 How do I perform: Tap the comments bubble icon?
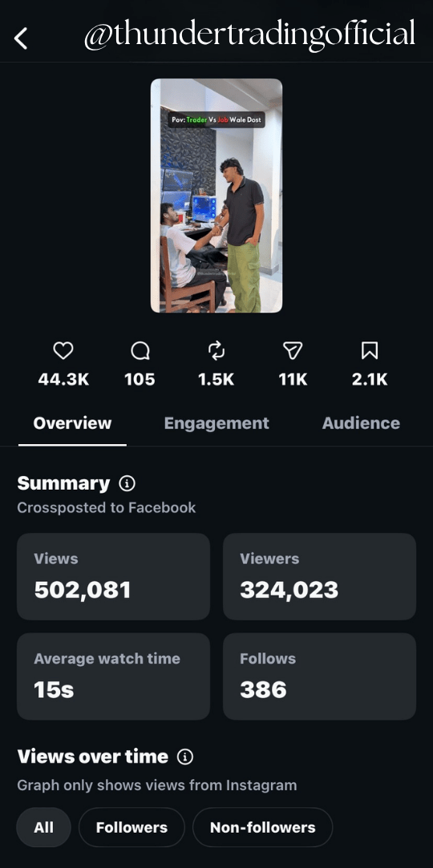pos(140,350)
